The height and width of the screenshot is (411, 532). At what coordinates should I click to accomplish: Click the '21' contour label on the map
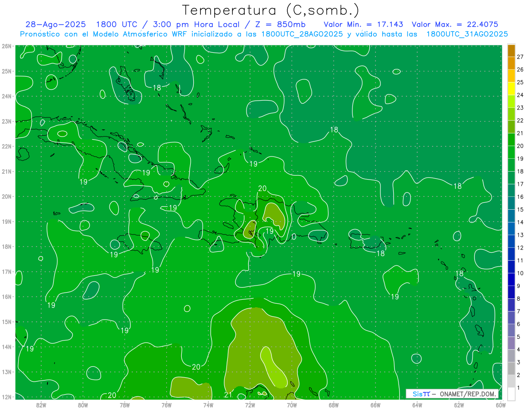pyautogui.click(x=228, y=395)
